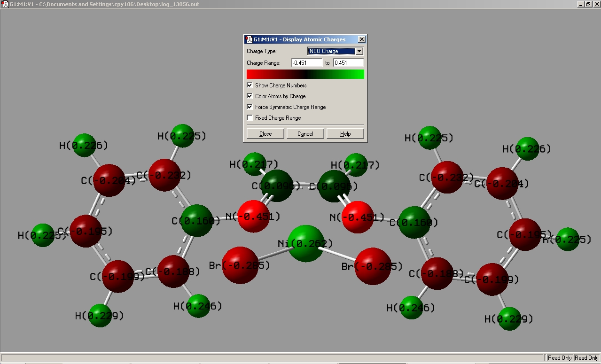Image resolution: width=601 pixels, height=364 pixels.
Task: Select the left bromine atom
Action: coord(240,265)
